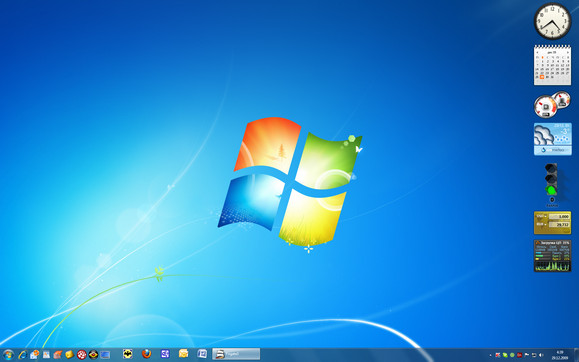Open The Bat! mail client icon
The image size is (579, 362).
(128, 355)
